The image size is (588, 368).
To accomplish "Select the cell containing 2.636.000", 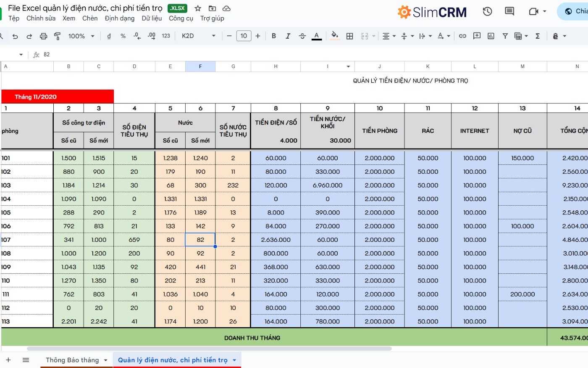I will pyautogui.click(x=276, y=239).
